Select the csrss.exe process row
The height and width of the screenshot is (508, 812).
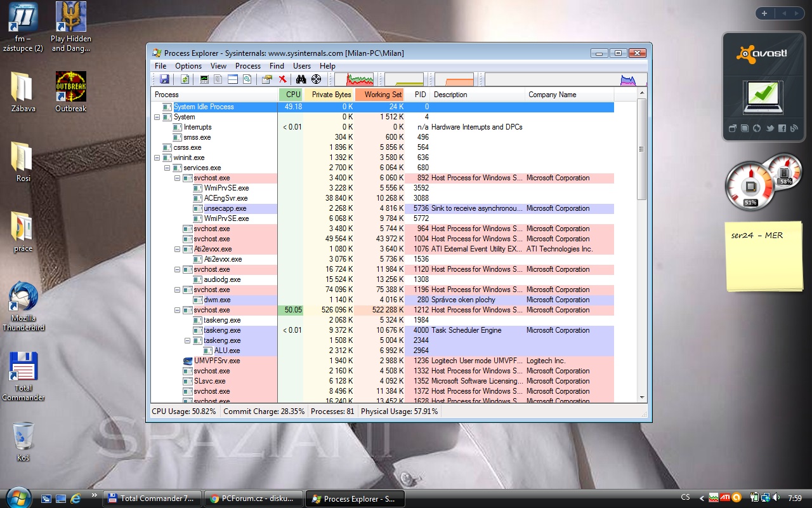pos(383,147)
